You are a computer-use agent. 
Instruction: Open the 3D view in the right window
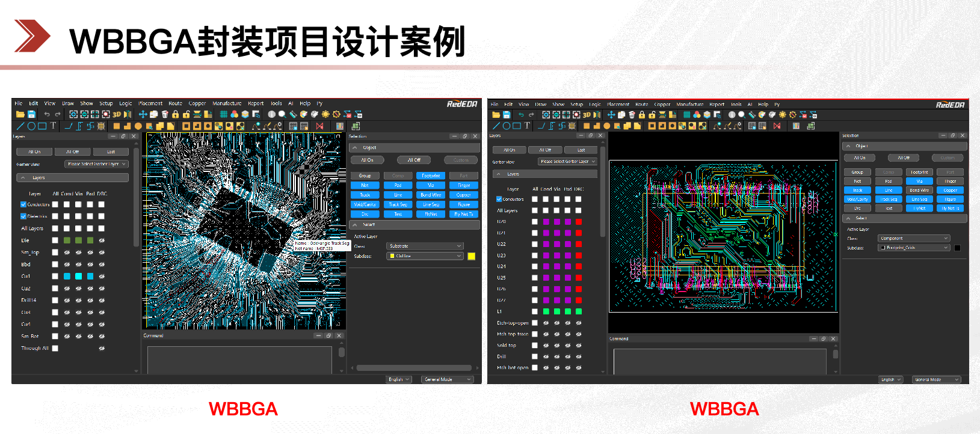[x=587, y=115]
